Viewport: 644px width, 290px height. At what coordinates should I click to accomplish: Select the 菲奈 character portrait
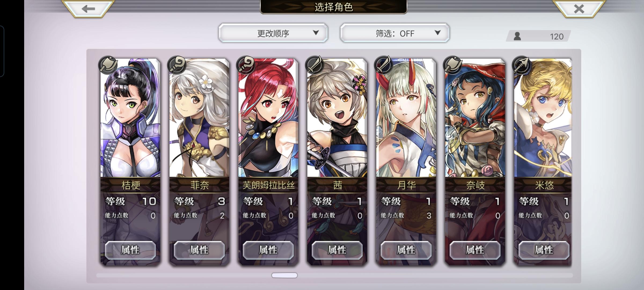[x=199, y=118]
